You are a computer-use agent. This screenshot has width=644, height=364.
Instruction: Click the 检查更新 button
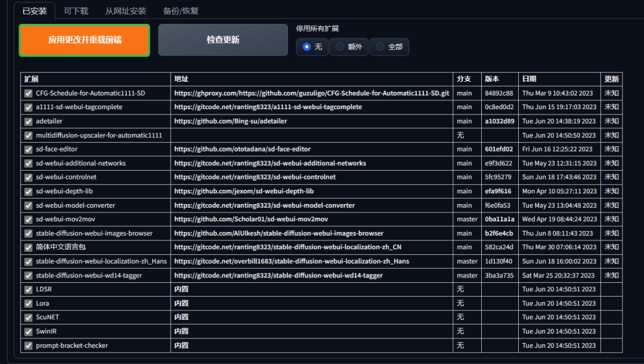click(223, 40)
